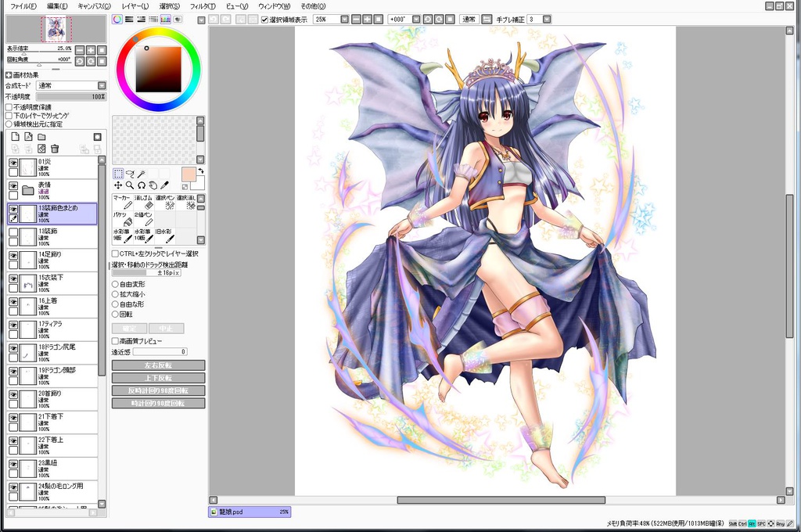This screenshot has width=801, height=532.
Task: Hide the 14足飾り layer
Action: pyautogui.click(x=13, y=256)
